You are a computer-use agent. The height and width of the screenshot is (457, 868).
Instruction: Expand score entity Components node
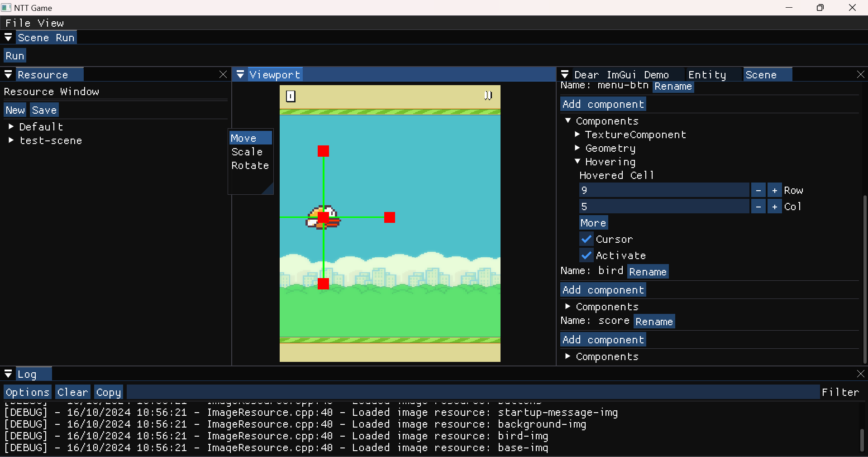pyautogui.click(x=568, y=356)
